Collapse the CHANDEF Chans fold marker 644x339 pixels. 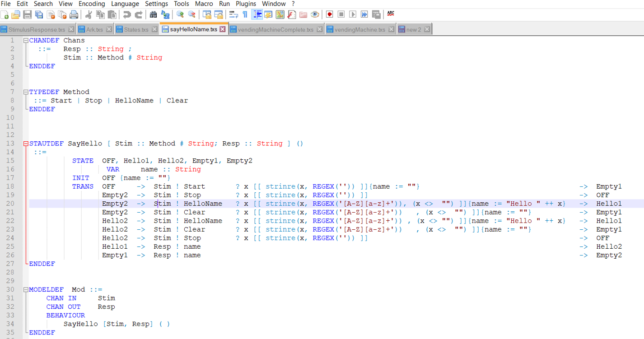(x=26, y=41)
